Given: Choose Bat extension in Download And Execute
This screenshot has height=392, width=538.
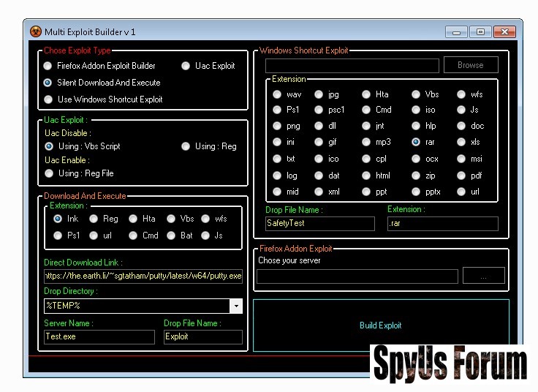Looking at the screenshot, I should tap(170, 235).
